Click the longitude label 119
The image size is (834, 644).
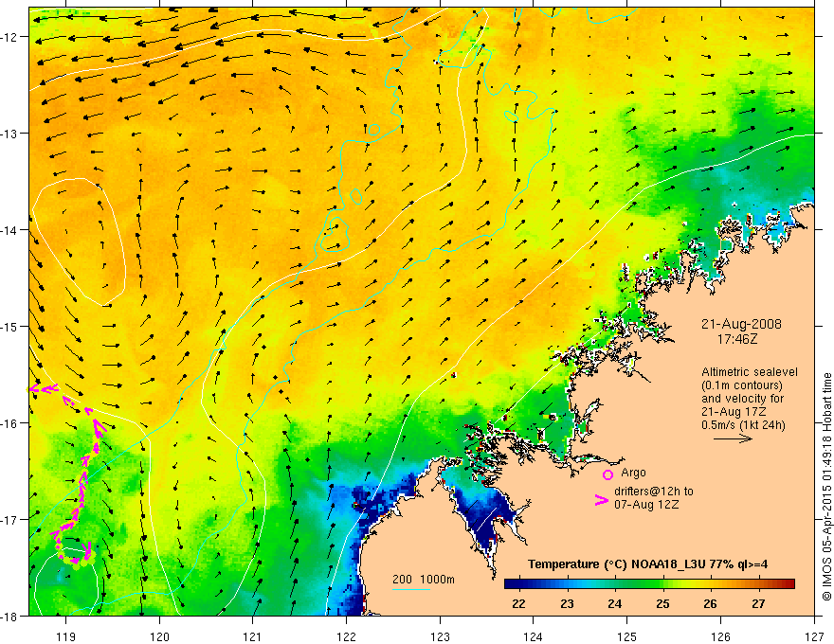[66, 636]
